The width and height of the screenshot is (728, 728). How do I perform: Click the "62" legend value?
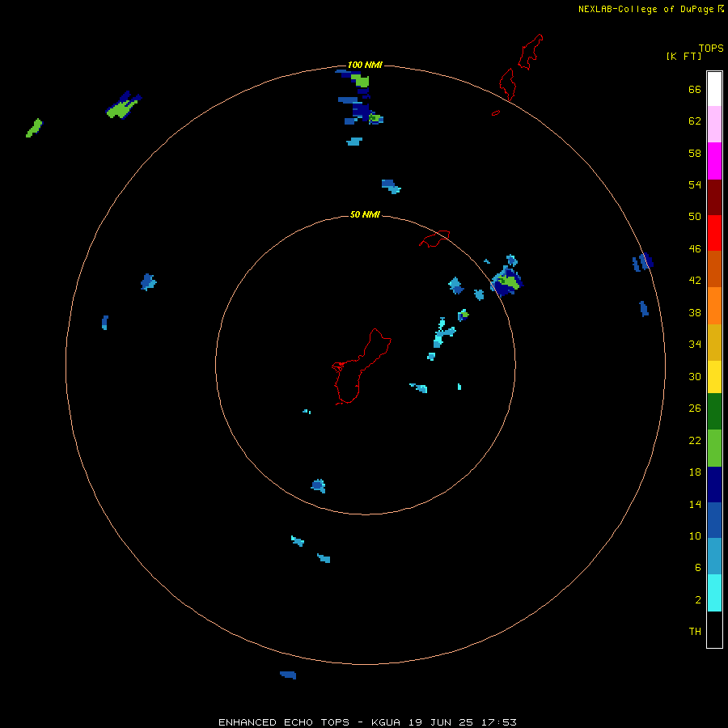coord(695,121)
